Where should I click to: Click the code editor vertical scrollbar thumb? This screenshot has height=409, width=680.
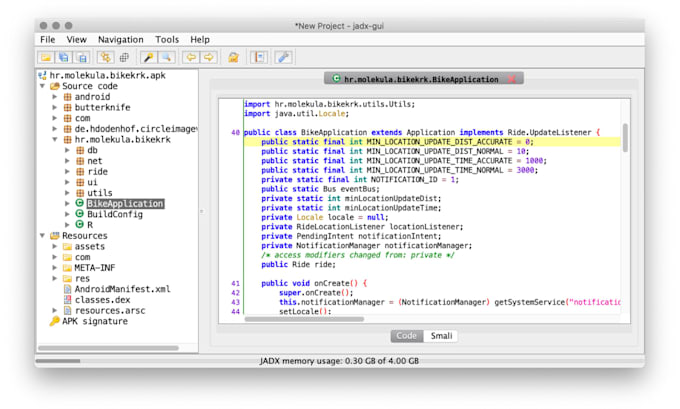(625, 138)
